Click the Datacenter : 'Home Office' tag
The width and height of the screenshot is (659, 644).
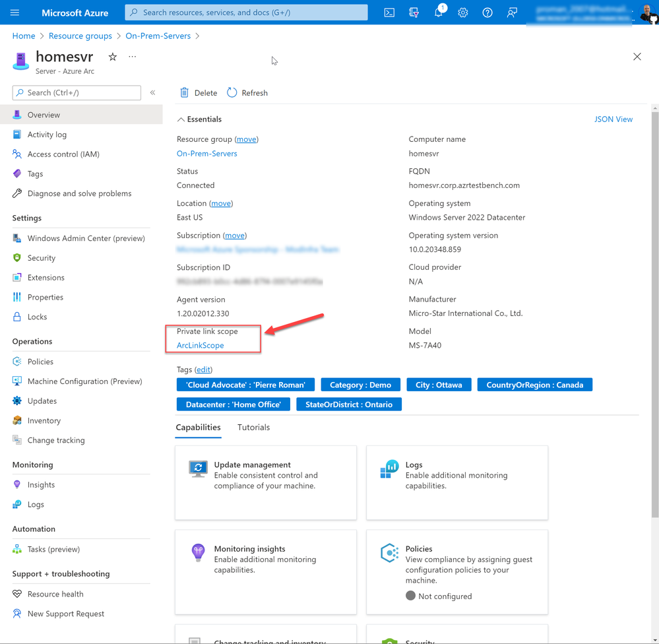[x=234, y=404]
